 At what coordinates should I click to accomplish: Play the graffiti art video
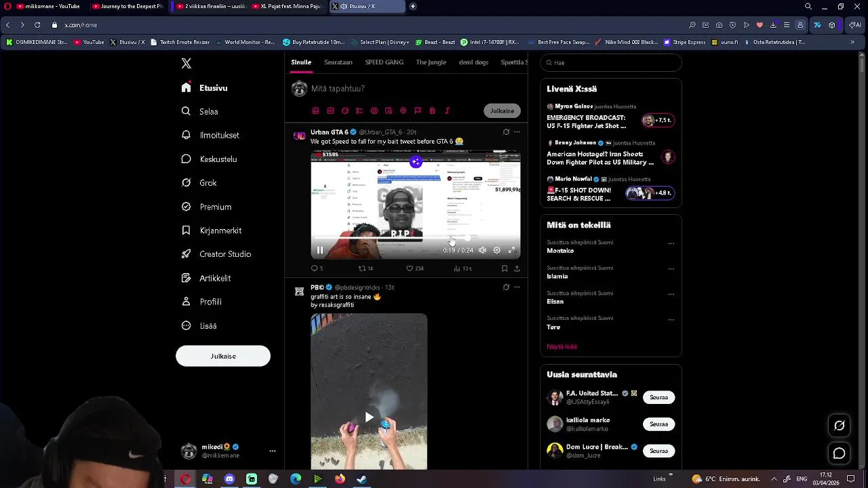click(369, 417)
